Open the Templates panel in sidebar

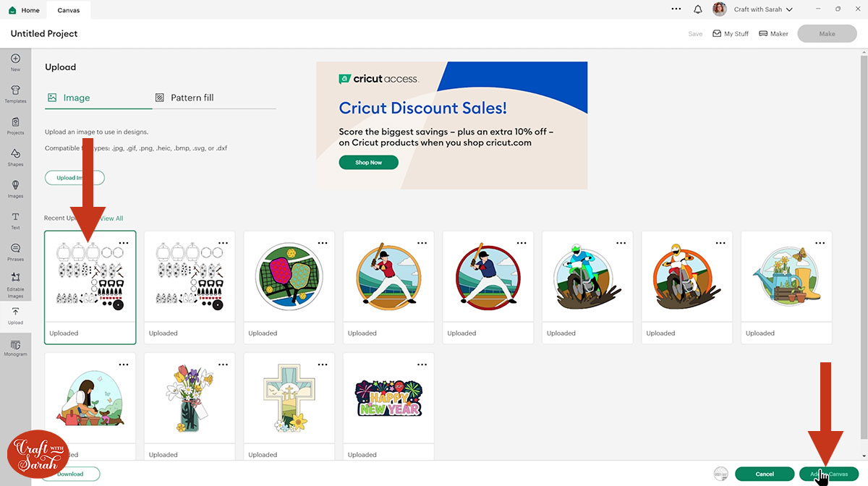coord(15,93)
